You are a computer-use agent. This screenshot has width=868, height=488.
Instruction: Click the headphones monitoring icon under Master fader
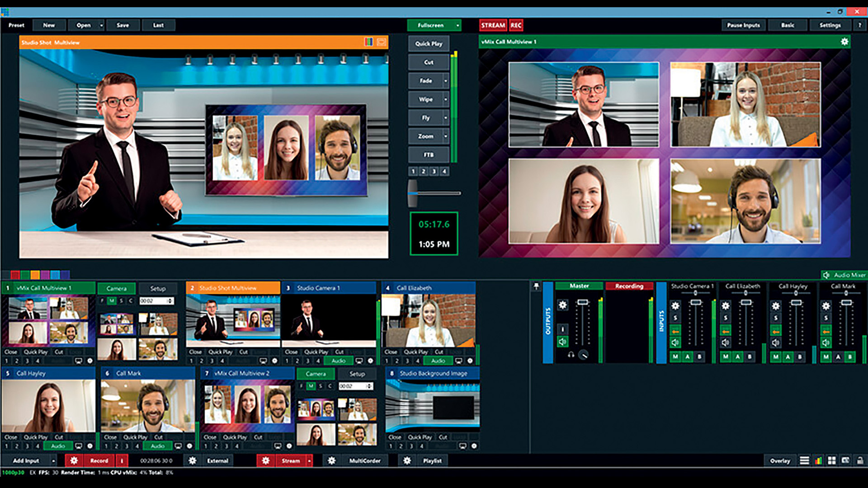click(x=572, y=355)
